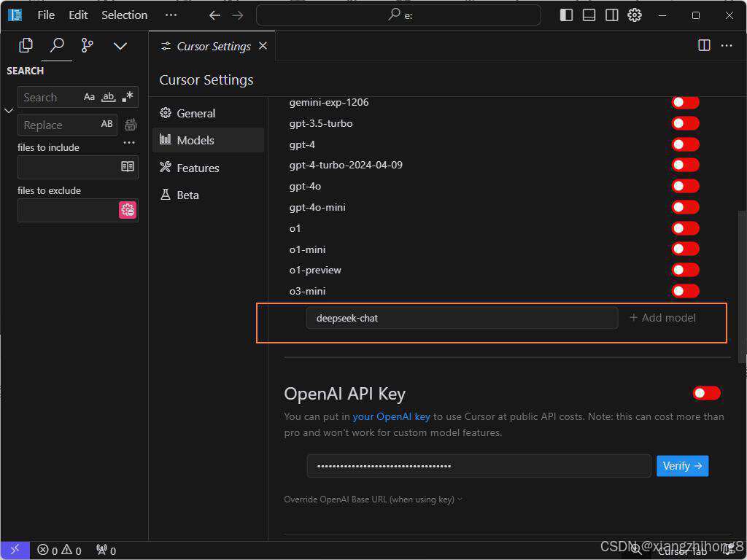Toggle use exclude settings pink icon
Viewport: 747px width, 560px height.
(x=128, y=210)
